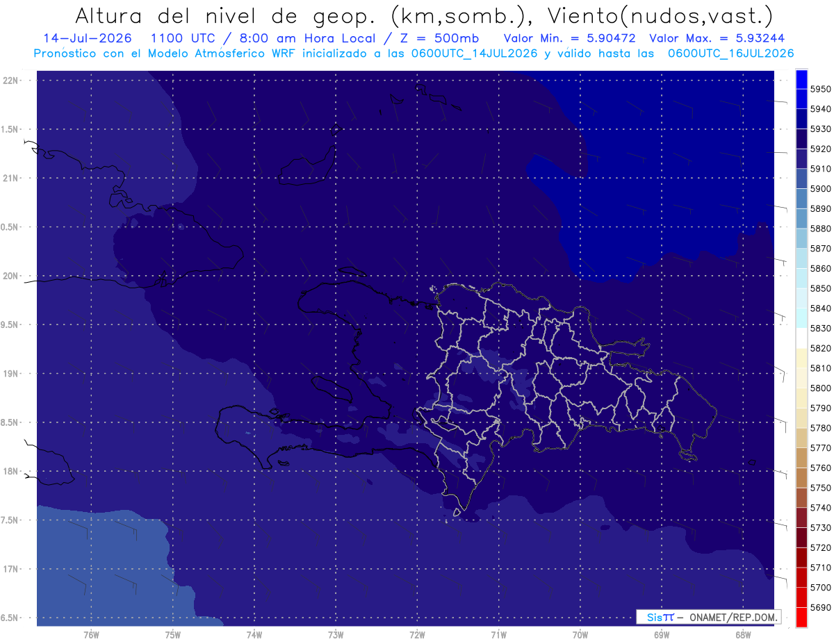Click the 75W longitude label

click(173, 634)
